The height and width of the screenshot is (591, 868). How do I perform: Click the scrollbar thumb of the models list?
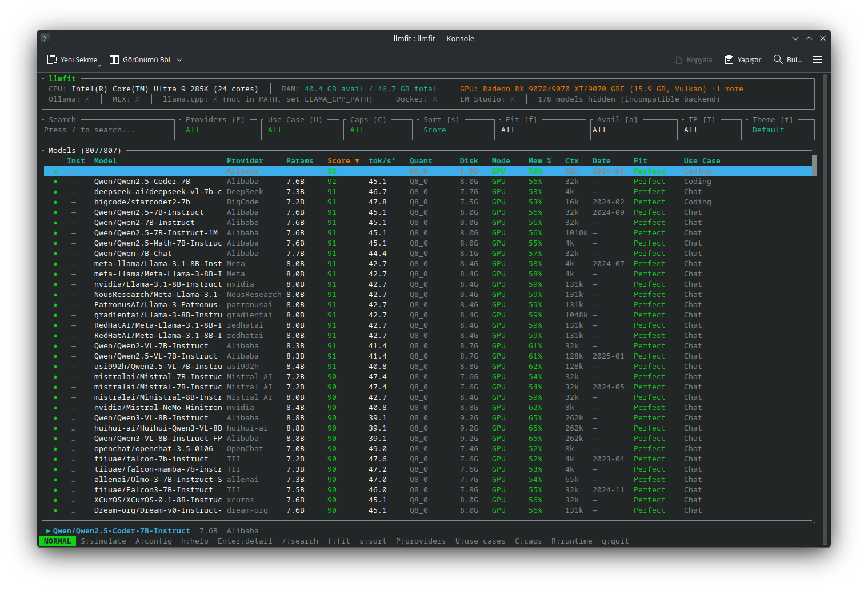(814, 165)
